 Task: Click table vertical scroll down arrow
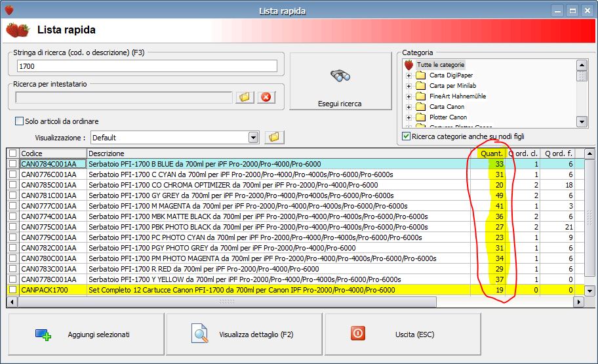pyautogui.click(x=589, y=291)
